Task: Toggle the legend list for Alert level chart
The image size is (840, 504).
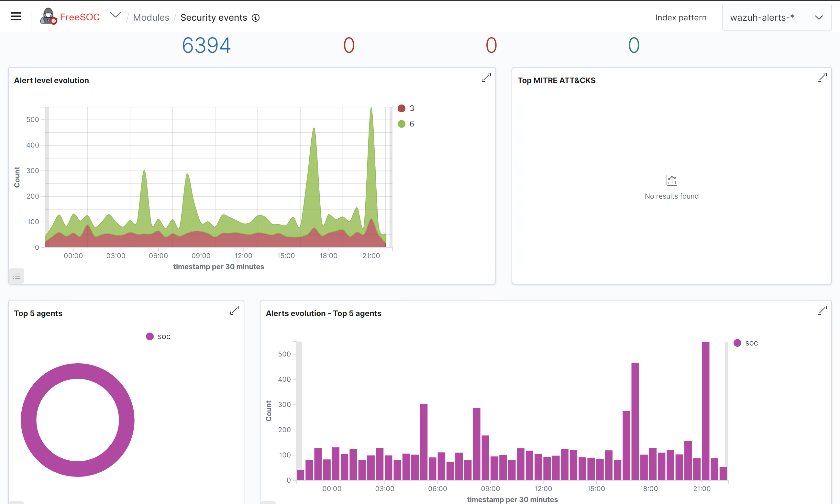Action: (16, 276)
